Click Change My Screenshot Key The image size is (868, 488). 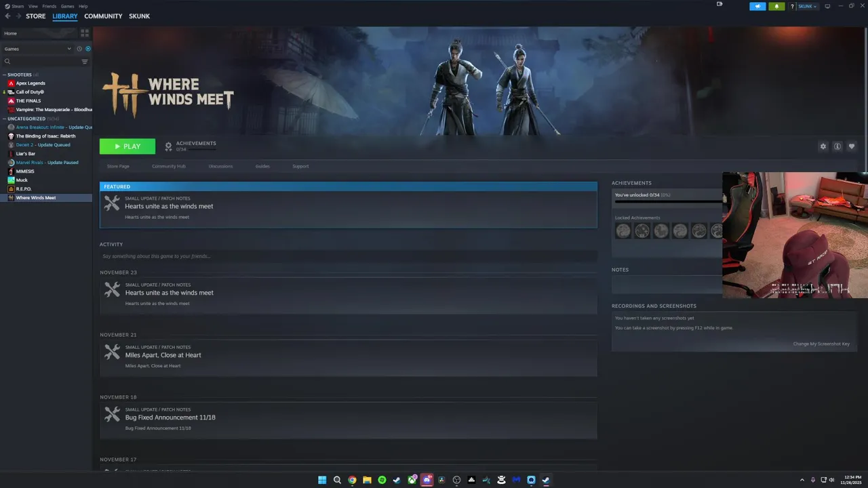(x=821, y=344)
